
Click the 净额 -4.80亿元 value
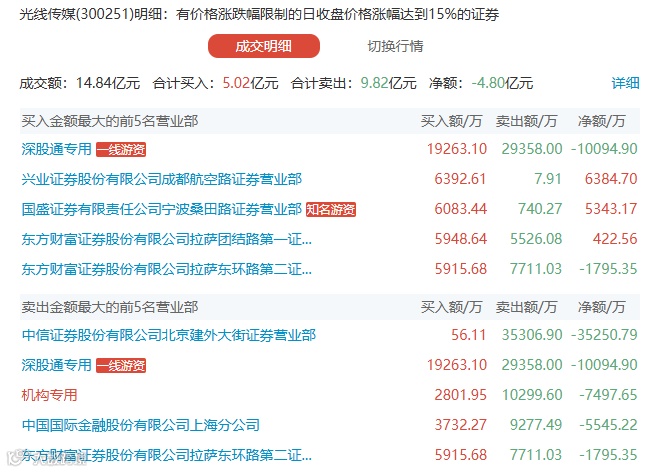tap(502, 83)
